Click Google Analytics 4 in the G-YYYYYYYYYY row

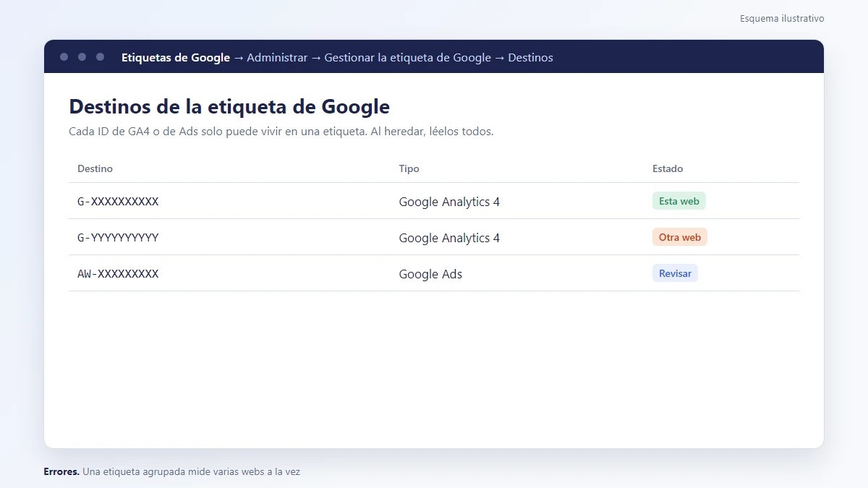tap(449, 238)
